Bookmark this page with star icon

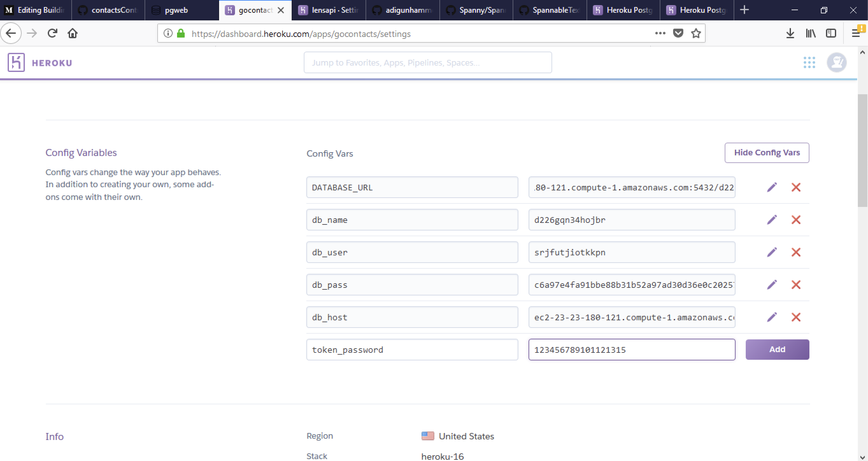click(x=696, y=33)
